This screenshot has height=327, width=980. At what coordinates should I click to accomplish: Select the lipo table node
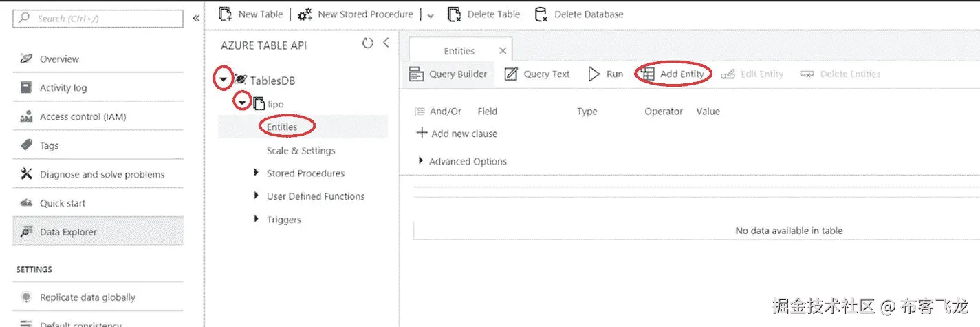click(275, 104)
